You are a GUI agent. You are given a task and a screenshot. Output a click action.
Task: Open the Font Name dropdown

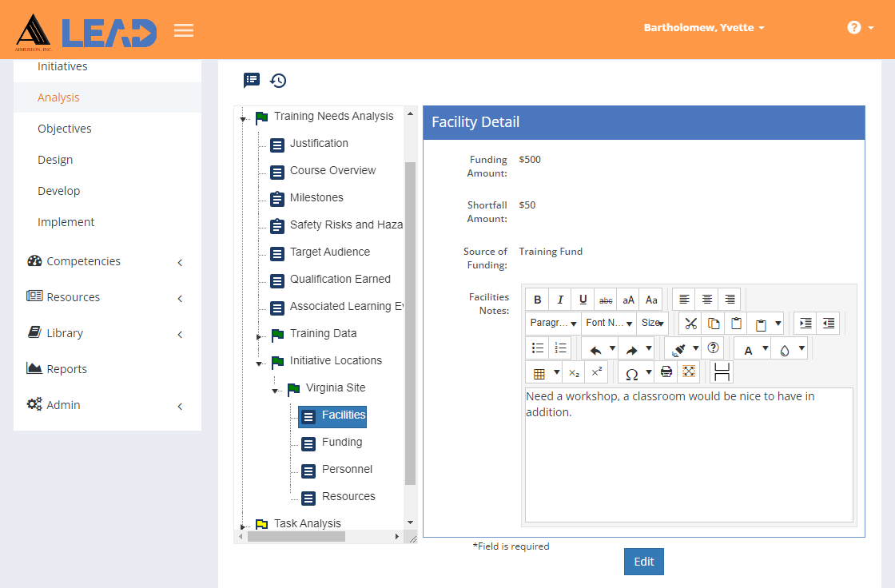609,323
